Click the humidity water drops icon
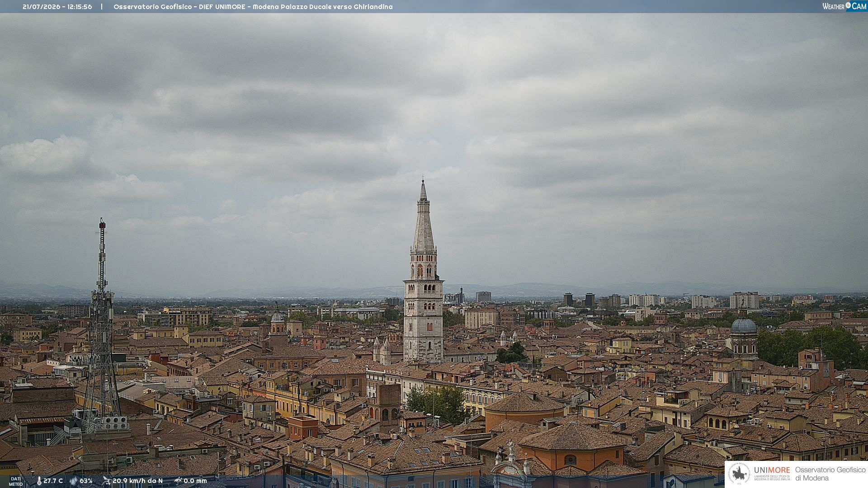The width and height of the screenshot is (868, 488). click(73, 481)
